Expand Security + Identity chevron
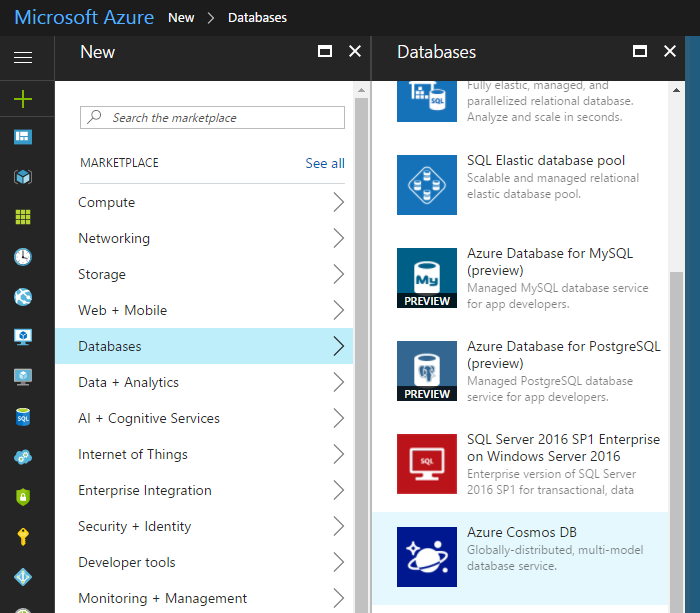 tap(339, 526)
